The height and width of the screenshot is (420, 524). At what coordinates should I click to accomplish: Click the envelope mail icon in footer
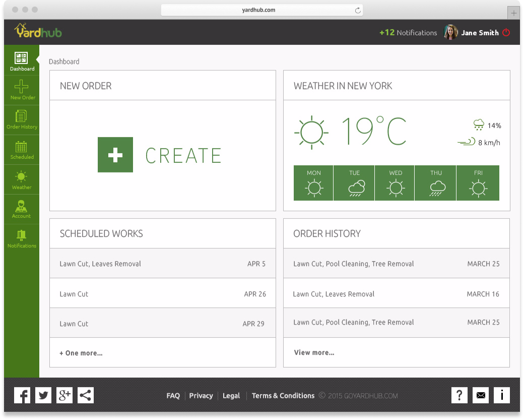(x=481, y=395)
